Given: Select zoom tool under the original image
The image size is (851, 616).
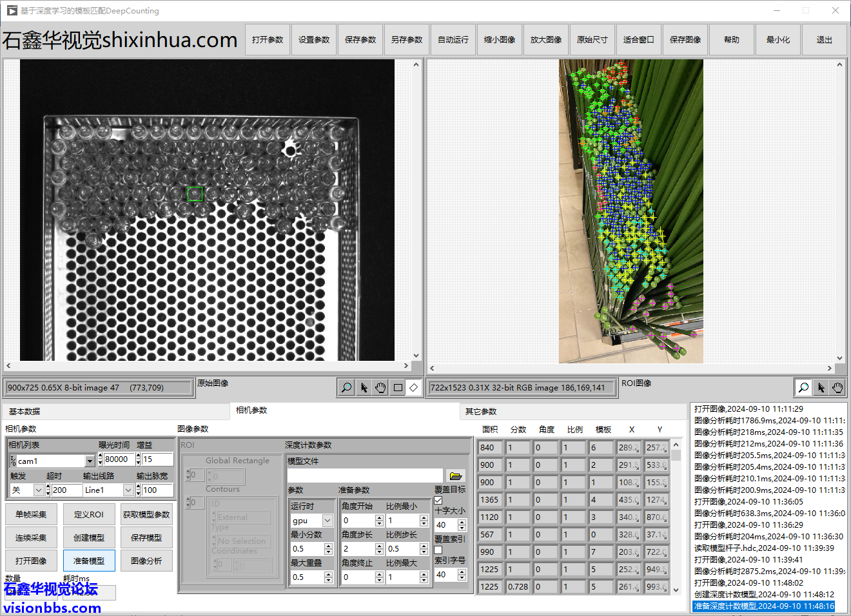Looking at the screenshot, I should coord(347,387).
